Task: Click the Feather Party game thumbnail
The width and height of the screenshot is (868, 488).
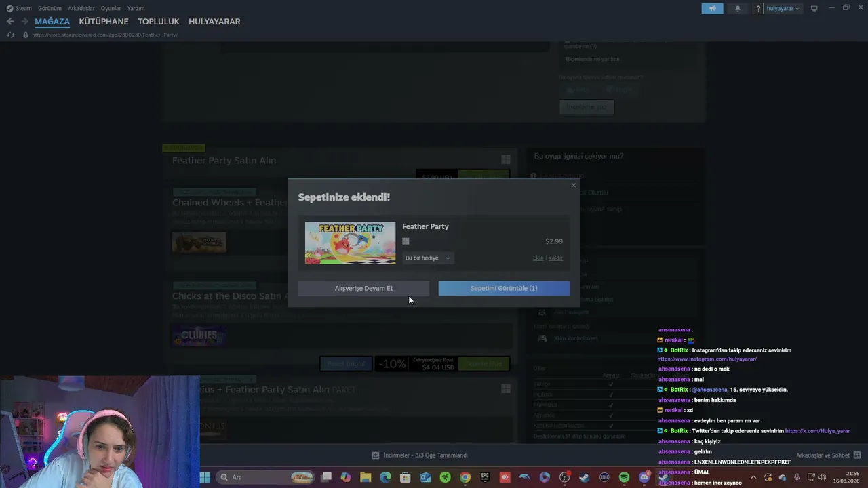Action: point(350,243)
